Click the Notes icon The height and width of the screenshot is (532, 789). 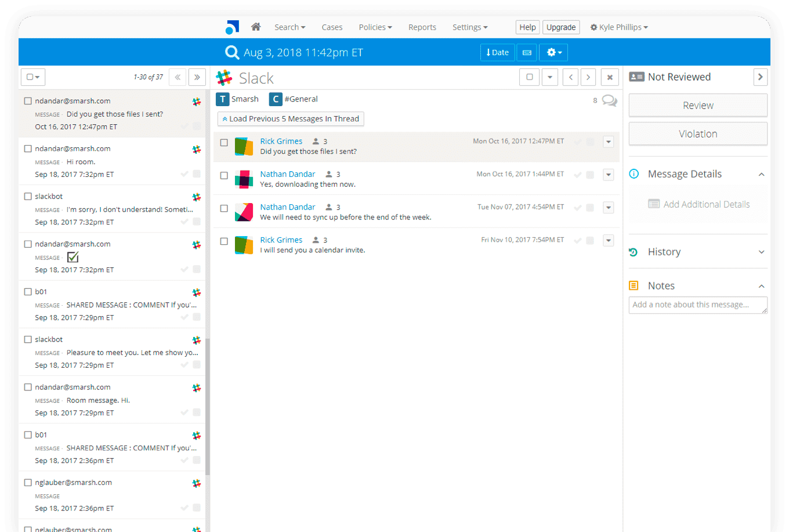(634, 285)
